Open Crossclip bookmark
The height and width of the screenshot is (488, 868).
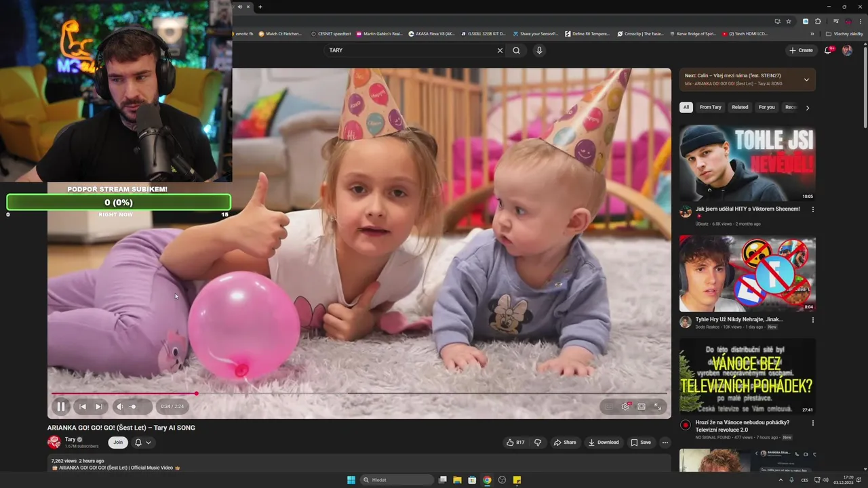tap(640, 33)
